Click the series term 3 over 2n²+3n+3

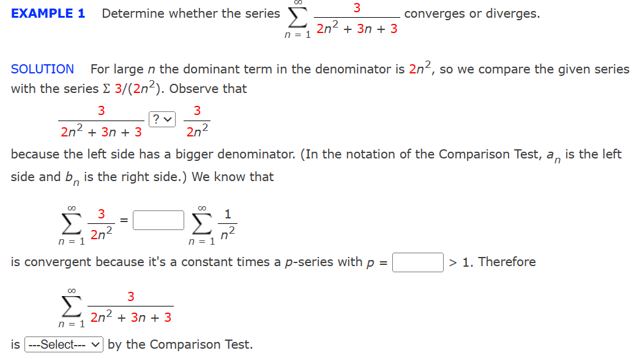(130, 305)
